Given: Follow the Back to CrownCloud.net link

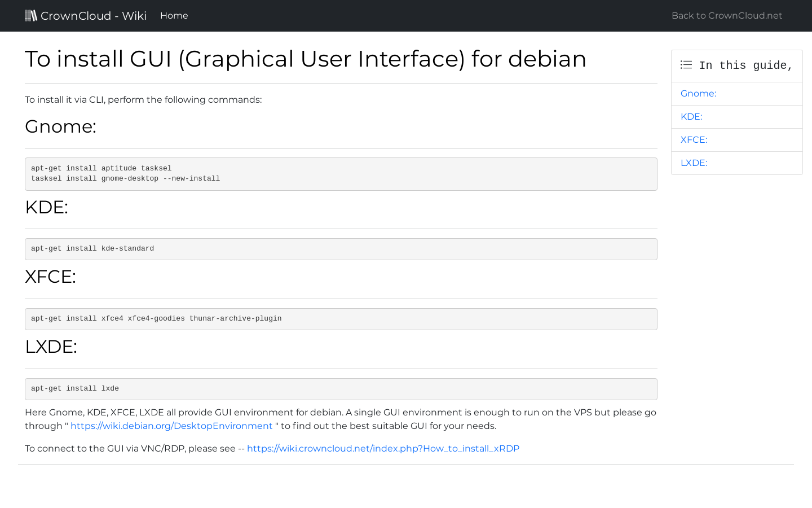Looking at the screenshot, I should coord(727,16).
